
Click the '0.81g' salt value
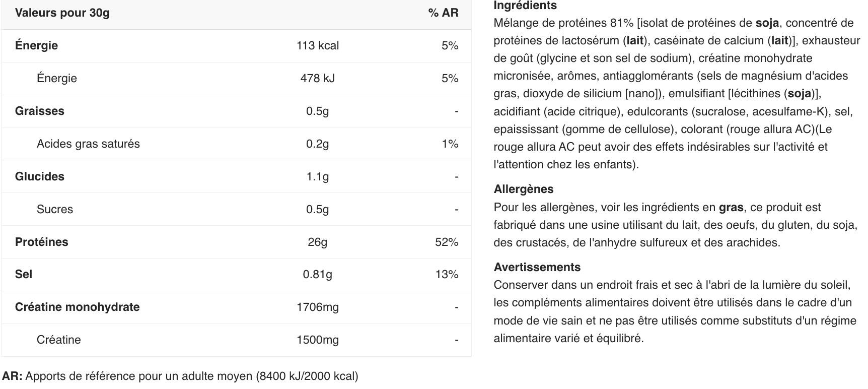317,274
